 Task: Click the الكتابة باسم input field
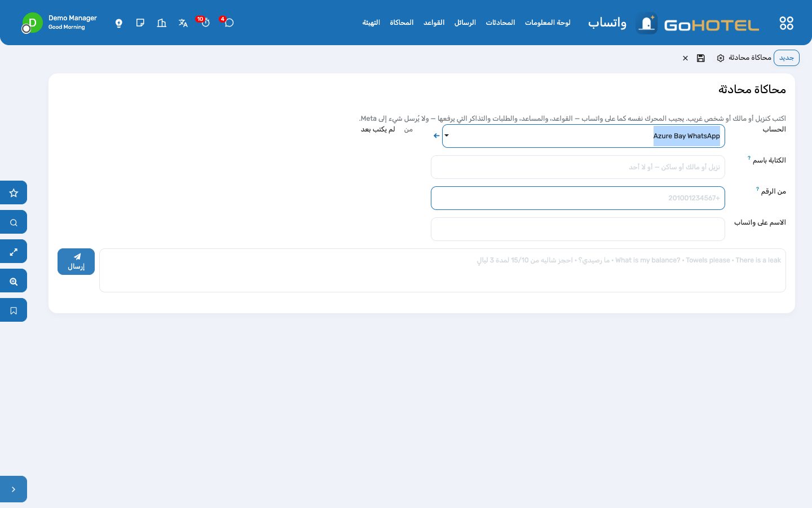[578, 167]
